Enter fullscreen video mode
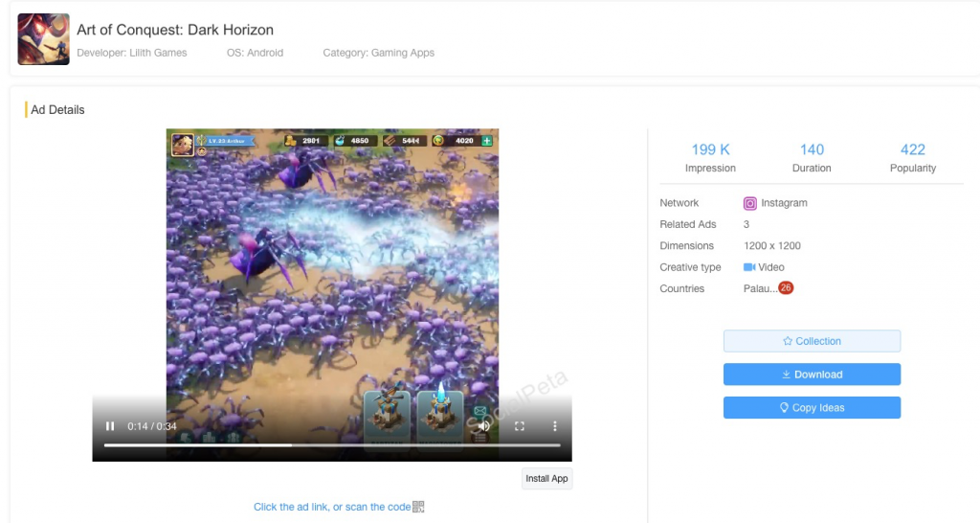 [x=520, y=426]
